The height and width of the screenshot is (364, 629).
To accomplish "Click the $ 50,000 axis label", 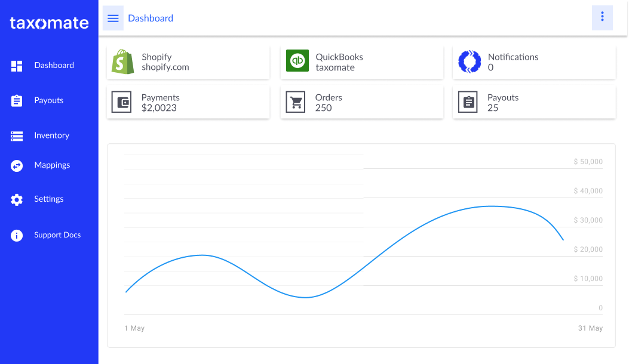I will 588,162.
